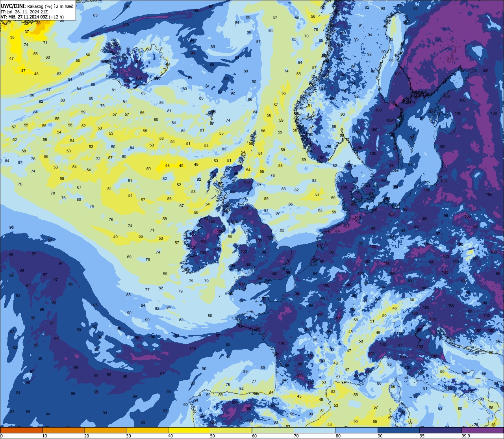Click the 80–90 medium blue legend swatch

(x=357, y=430)
